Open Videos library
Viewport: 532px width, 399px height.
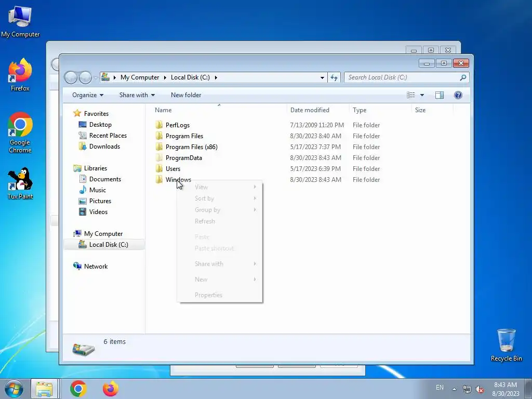click(x=93, y=212)
